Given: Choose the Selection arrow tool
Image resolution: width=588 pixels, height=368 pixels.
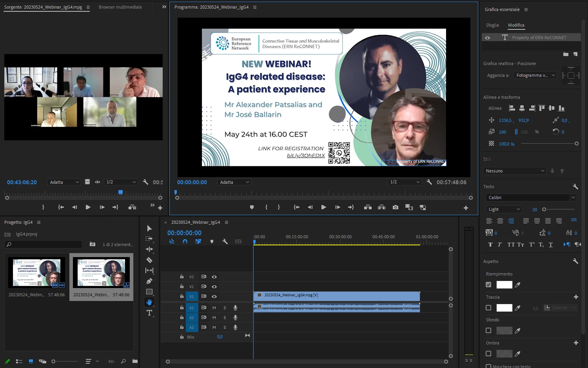Looking at the screenshot, I should pos(149,228).
